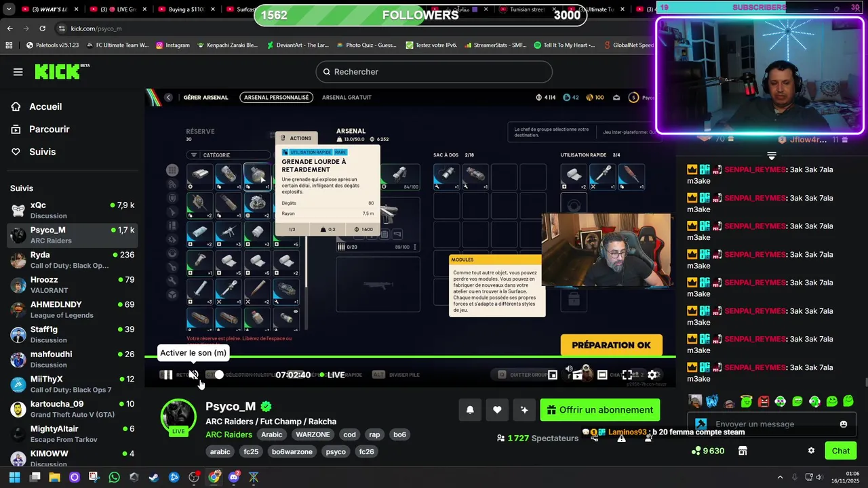Image resolution: width=868 pixels, height=488 pixels.
Task: Select the bo6warzone tag
Action: coord(292,451)
